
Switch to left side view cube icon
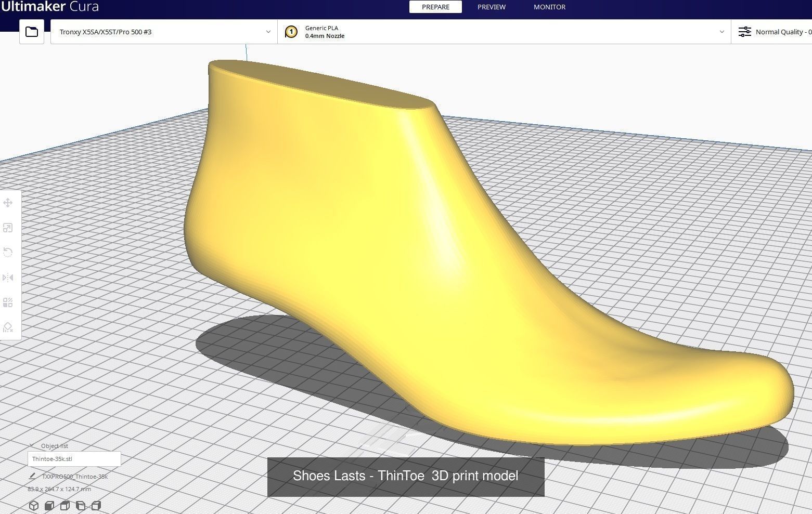81,506
